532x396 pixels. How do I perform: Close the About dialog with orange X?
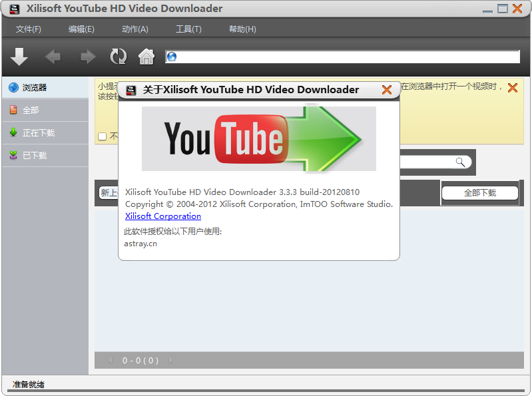(x=387, y=90)
